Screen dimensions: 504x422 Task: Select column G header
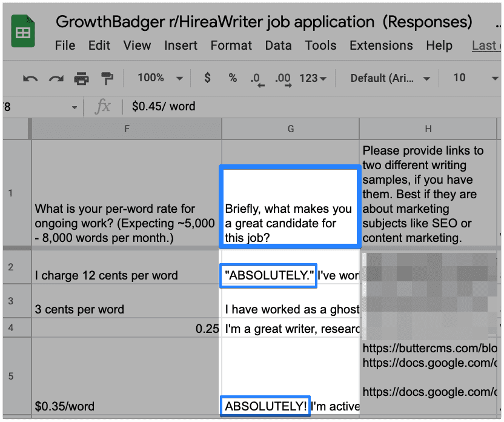point(290,129)
